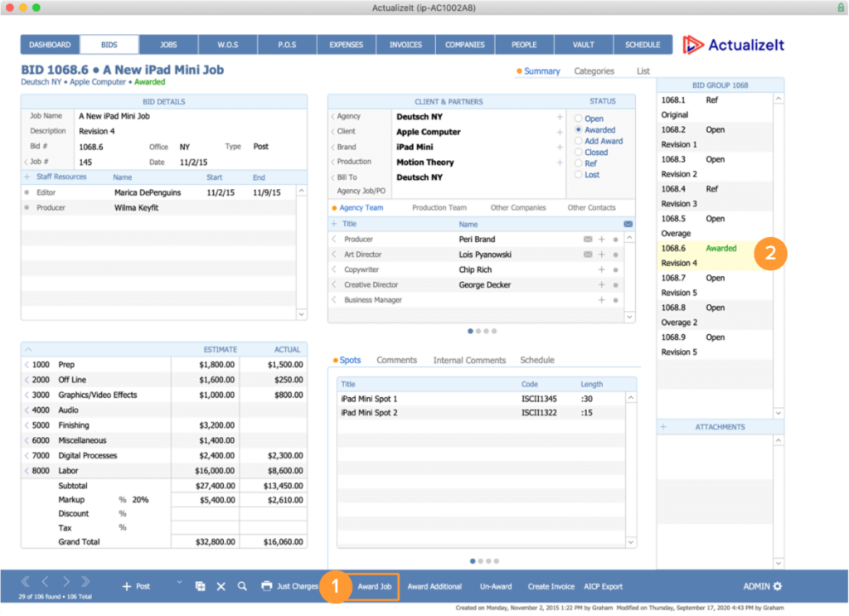Open the Agency field chevron
The image size is (849, 616).
[333, 116]
